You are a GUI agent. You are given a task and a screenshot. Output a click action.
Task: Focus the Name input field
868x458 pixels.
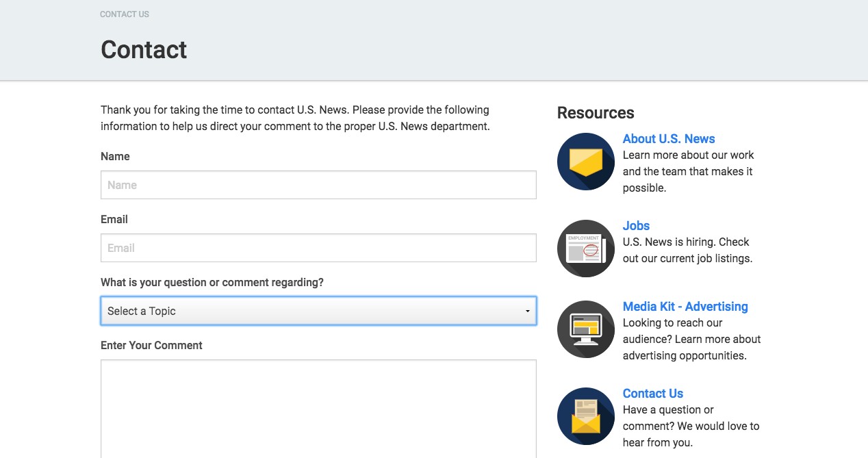318,185
